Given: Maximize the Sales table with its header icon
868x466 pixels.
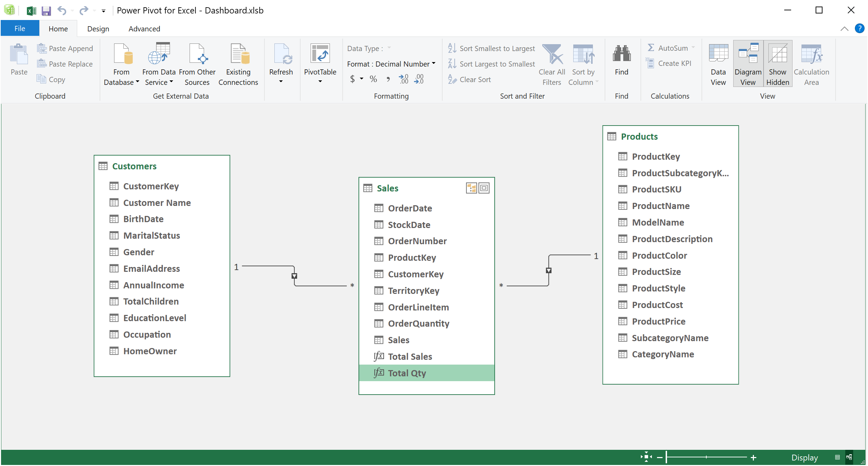Looking at the screenshot, I should tap(484, 188).
